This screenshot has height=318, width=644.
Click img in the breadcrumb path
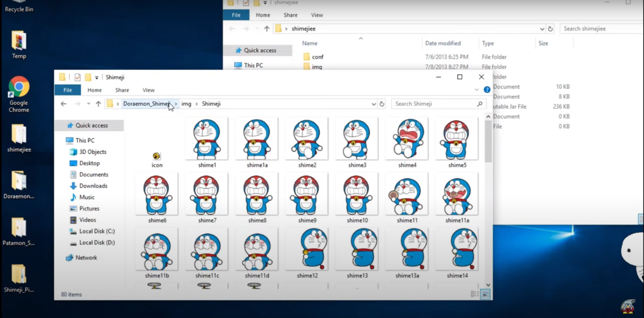click(186, 104)
